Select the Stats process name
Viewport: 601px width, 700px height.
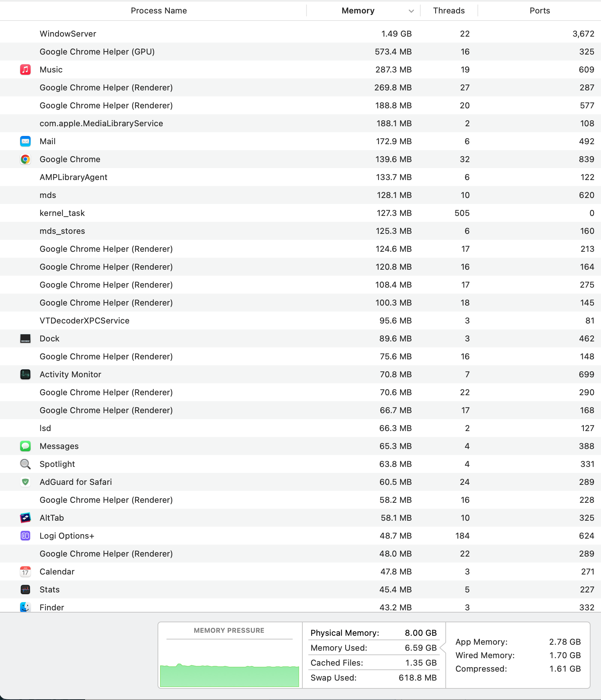click(50, 589)
